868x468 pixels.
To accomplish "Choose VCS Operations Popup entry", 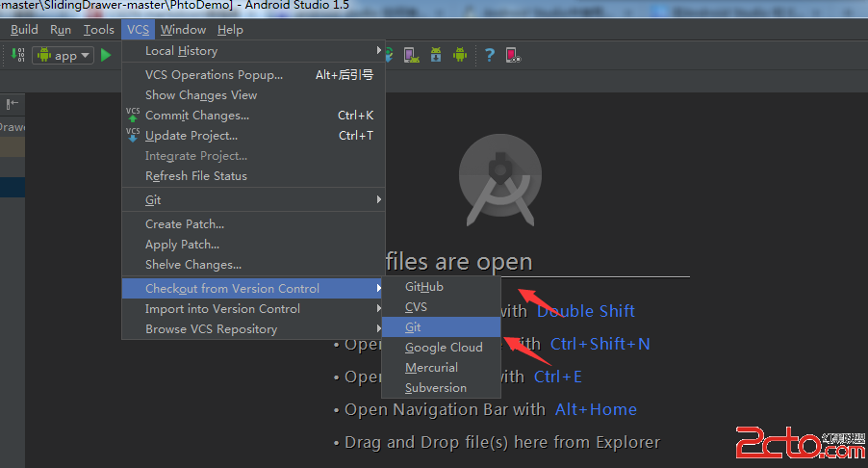I will [253, 75].
